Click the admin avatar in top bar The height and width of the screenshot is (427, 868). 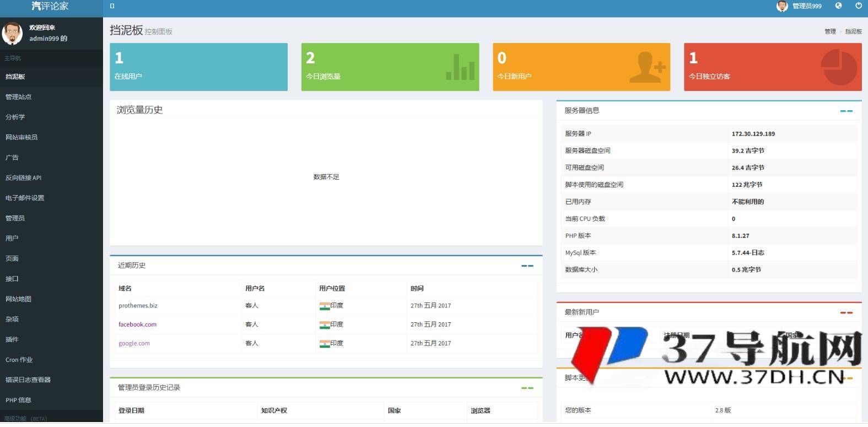[x=782, y=6]
